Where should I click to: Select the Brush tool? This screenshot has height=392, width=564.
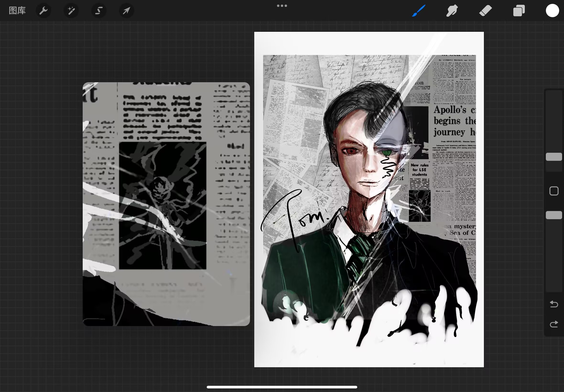click(x=419, y=11)
